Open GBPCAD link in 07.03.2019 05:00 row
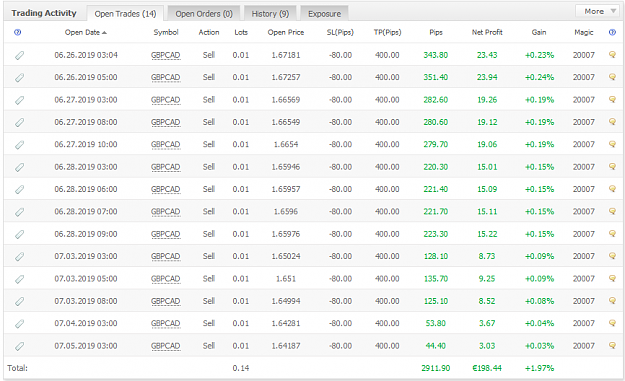 point(166,279)
